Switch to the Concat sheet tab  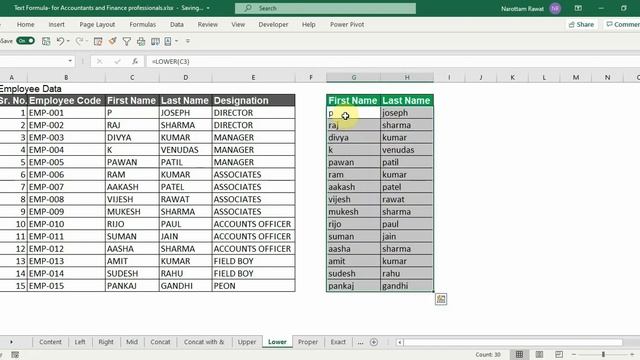[160, 342]
